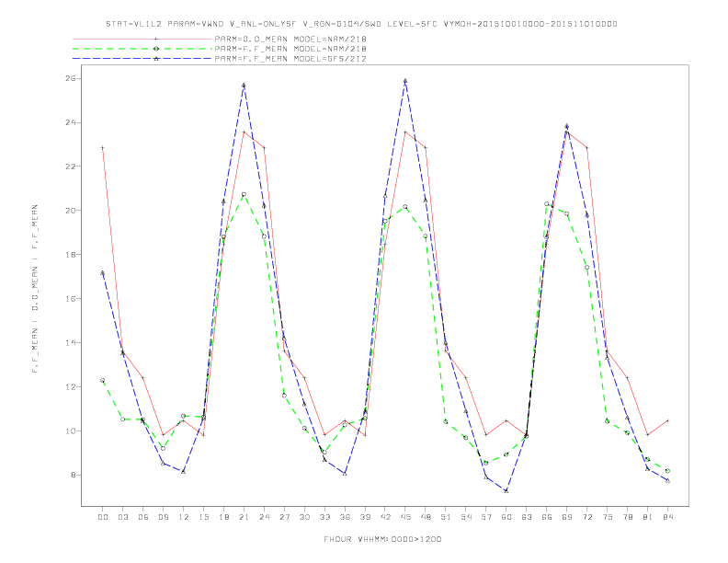Click x-axis tick label 54
Screen dimensions: 728x563
click(x=466, y=517)
